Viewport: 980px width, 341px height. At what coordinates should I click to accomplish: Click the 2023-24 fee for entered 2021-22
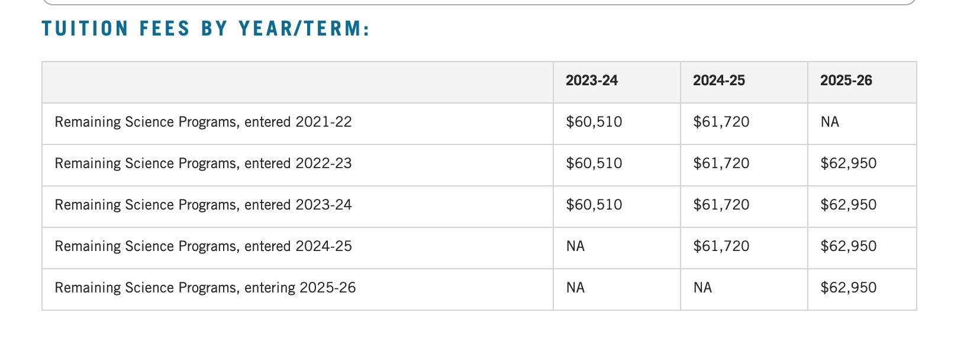click(594, 122)
